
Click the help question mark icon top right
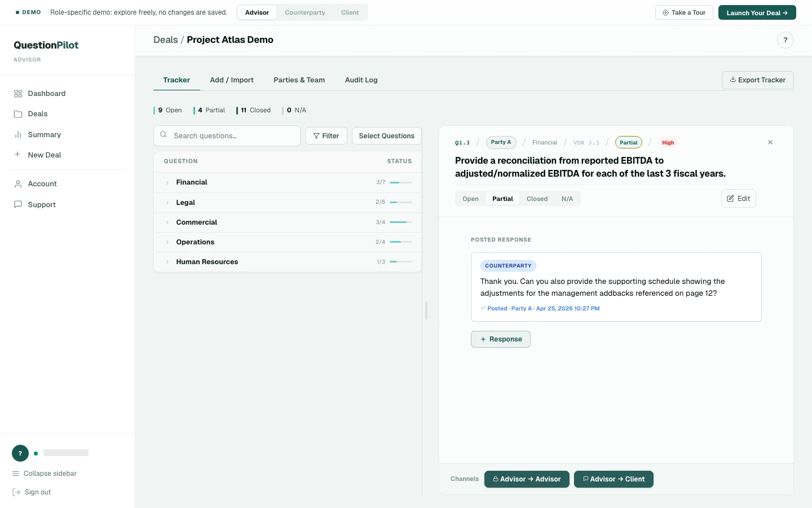785,40
